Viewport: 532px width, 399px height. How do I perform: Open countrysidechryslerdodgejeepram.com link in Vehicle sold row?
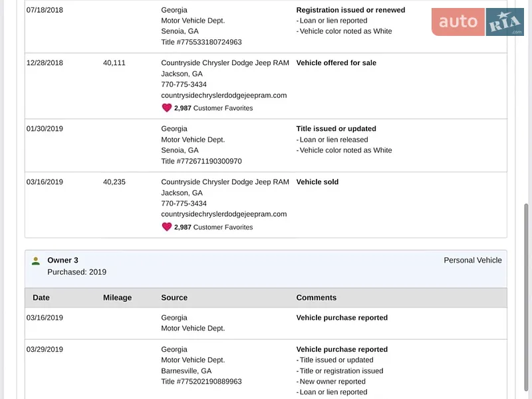coord(224,214)
